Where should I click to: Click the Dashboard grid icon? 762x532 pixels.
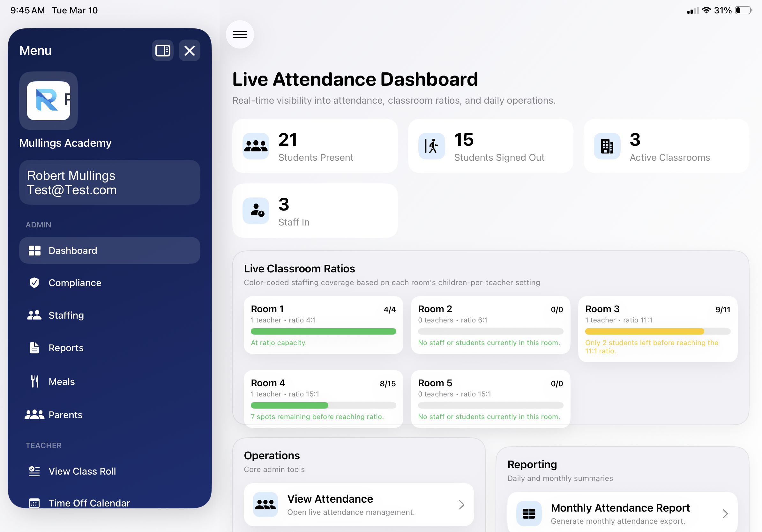pyautogui.click(x=34, y=250)
